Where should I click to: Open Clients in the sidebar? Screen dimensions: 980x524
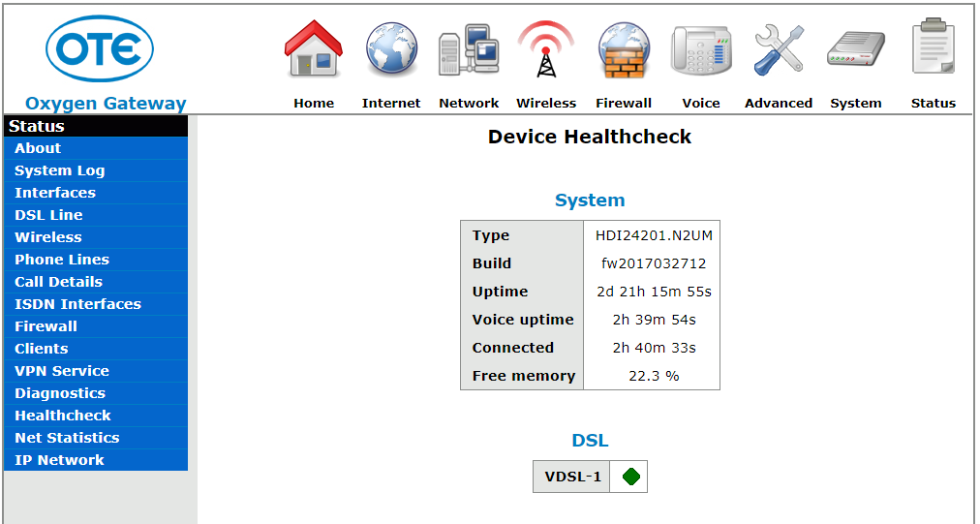96,349
